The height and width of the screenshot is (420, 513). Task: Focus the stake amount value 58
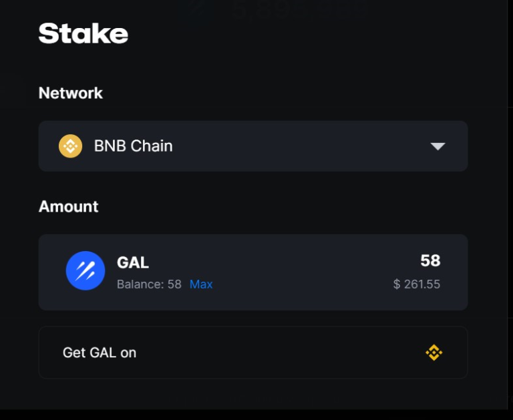430,261
